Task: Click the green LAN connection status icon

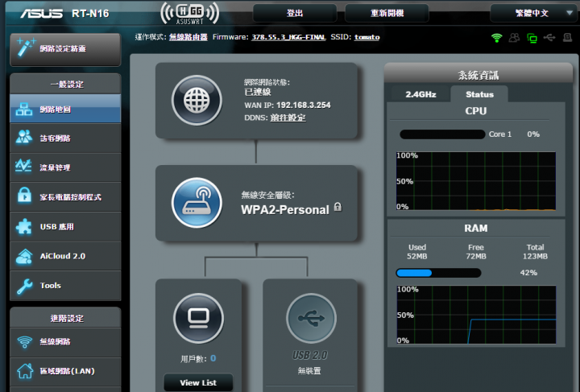Action: tap(532, 38)
